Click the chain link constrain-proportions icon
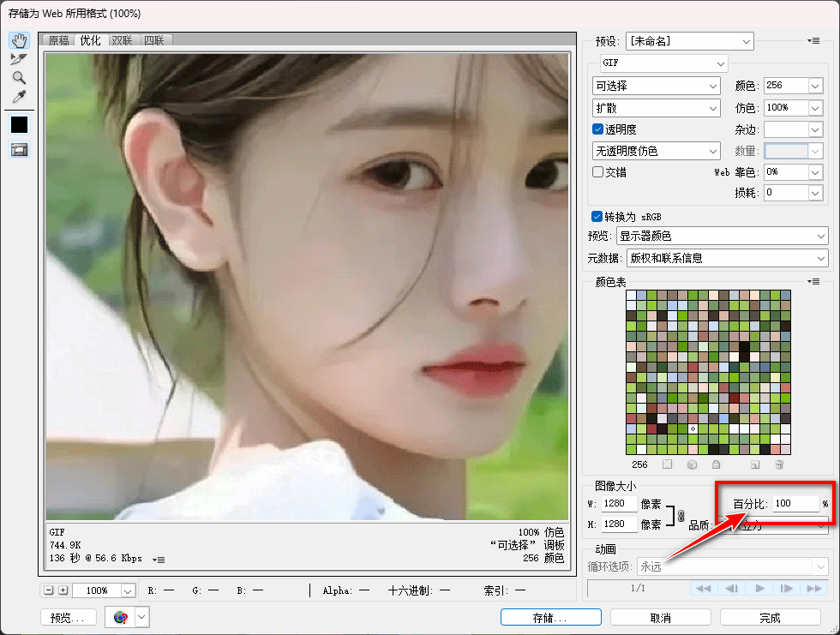The image size is (840, 635). click(681, 516)
